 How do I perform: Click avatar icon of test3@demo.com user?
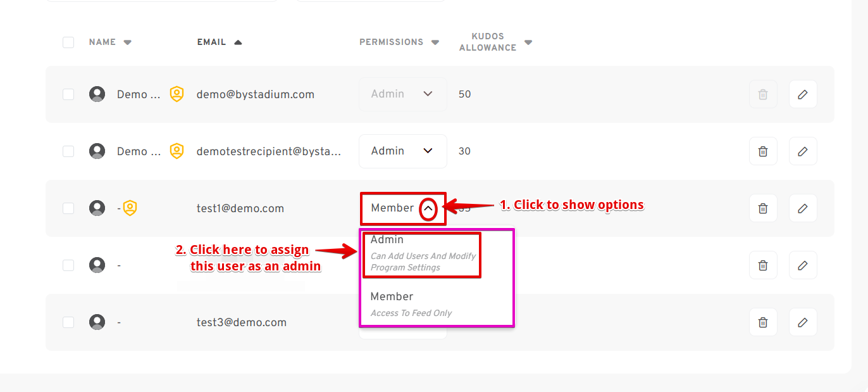[97, 322]
